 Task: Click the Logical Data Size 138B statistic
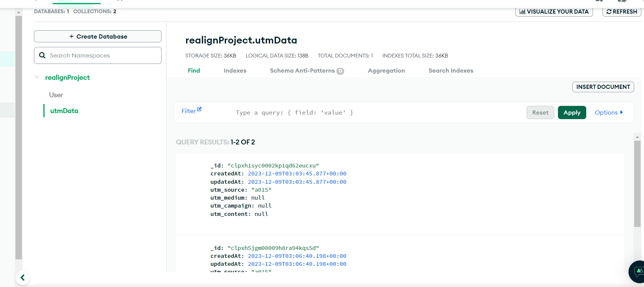pyautogui.click(x=277, y=56)
